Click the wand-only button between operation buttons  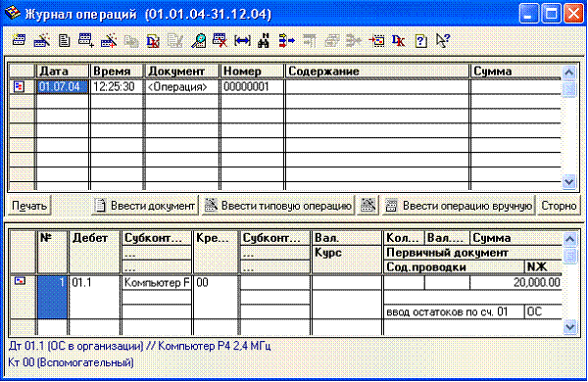[367, 205]
